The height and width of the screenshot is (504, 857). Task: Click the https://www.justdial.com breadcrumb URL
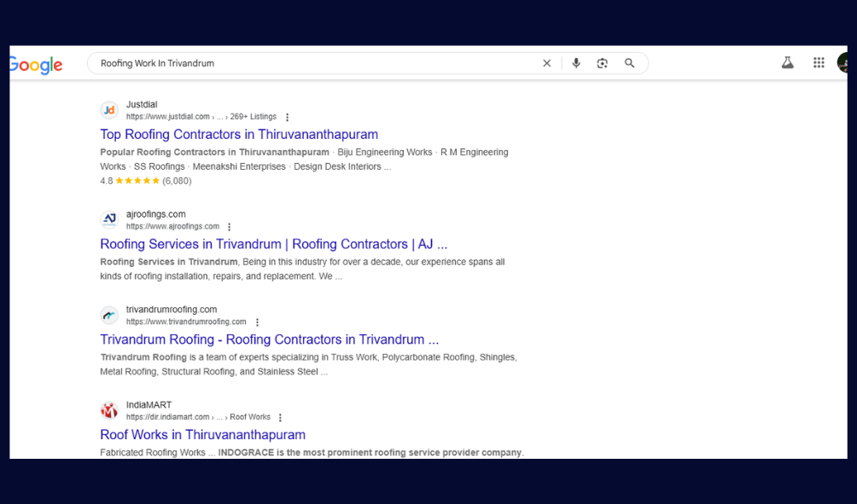point(201,117)
